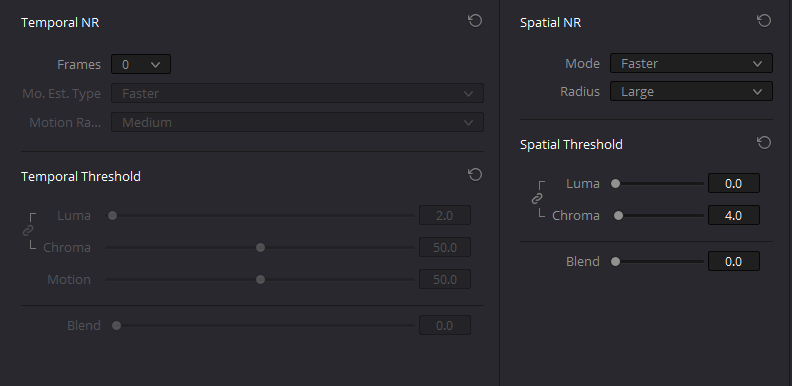
Task: Toggle Temporal Threshold luma-chroma link icon
Action: [28, 230]
